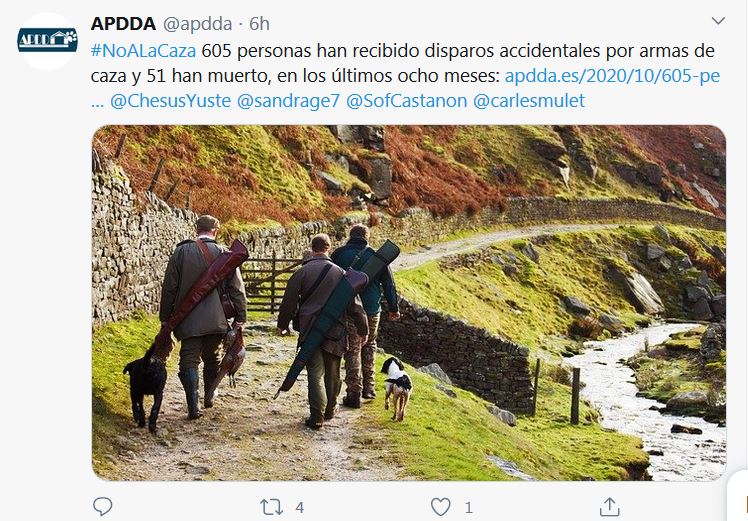Open the APDDA profile avatar
748x521 pixels.
[x=47, y=42]
